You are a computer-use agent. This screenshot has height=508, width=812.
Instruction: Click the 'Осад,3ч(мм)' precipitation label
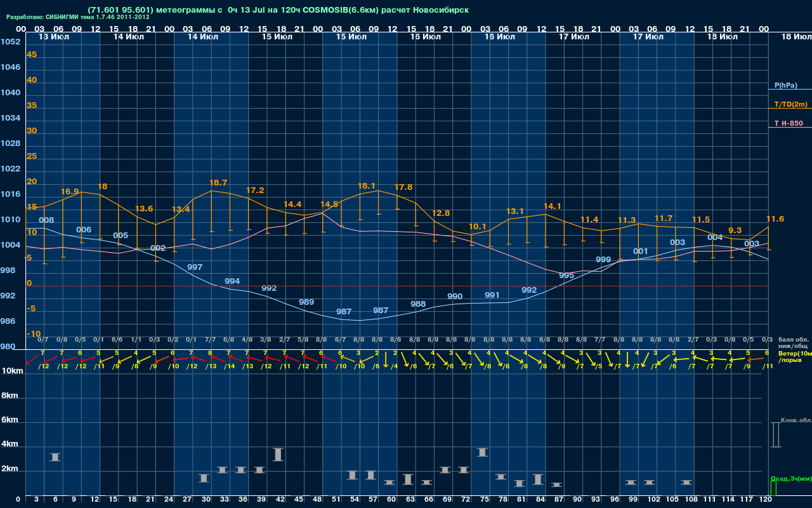click(x=791, y=478)
